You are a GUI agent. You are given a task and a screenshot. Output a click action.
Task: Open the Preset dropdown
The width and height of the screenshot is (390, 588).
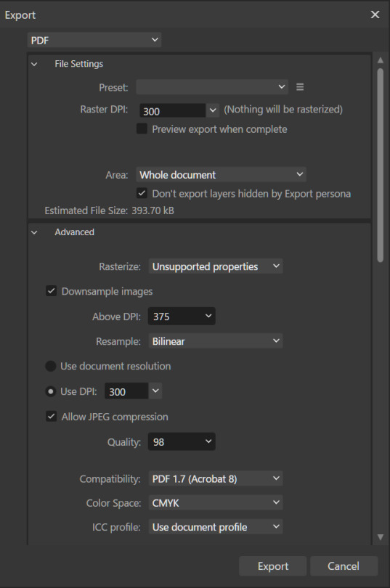click(x=212, y=87)
